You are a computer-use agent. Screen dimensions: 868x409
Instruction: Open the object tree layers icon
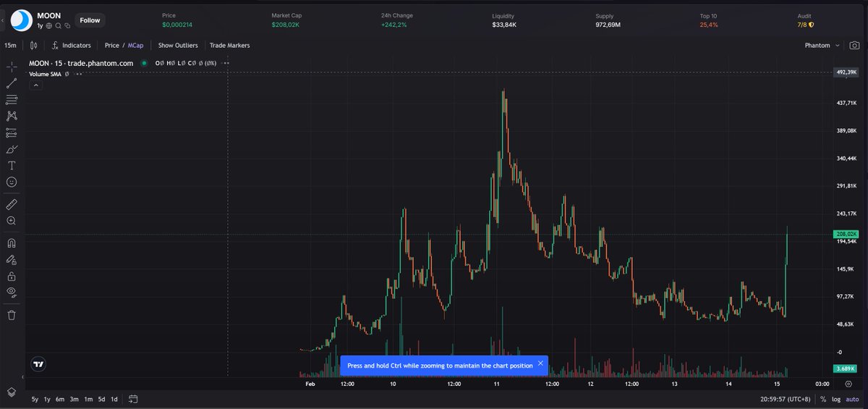coord(12,392)
